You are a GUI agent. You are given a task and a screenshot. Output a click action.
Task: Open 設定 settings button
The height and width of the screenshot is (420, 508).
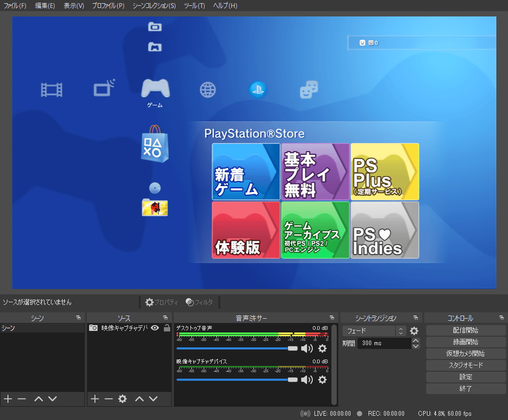(x=466, y=377)
